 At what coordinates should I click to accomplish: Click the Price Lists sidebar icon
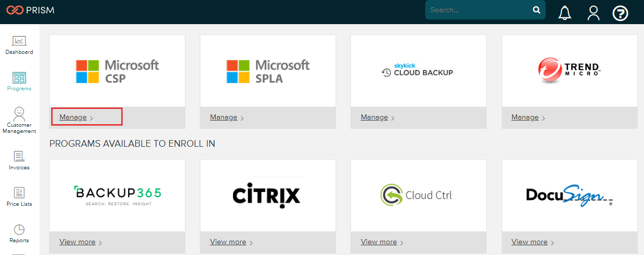point(19,193)
